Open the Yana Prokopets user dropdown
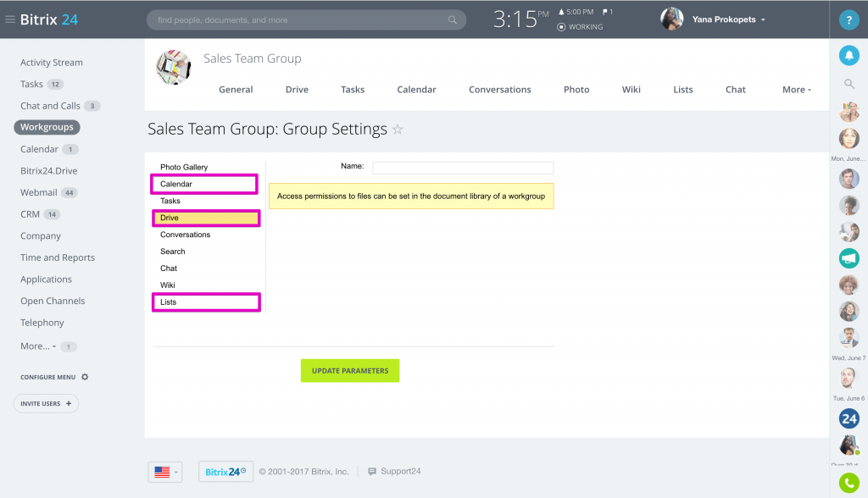This screenshot has height=498, width=868. [x=728, y=19]
